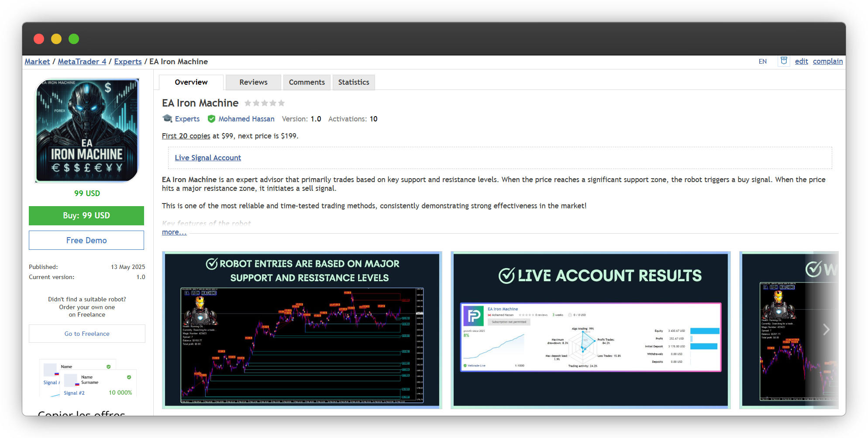Change language via EN selector
This screenshot has height=438, width=868.
click(x=763, y=62)
